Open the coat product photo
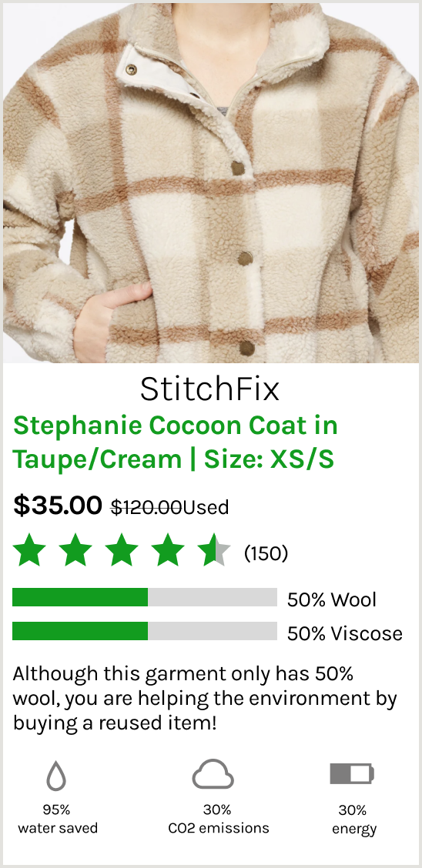Image resolution: width=422 pixels, height=868 pixels. 211,182
